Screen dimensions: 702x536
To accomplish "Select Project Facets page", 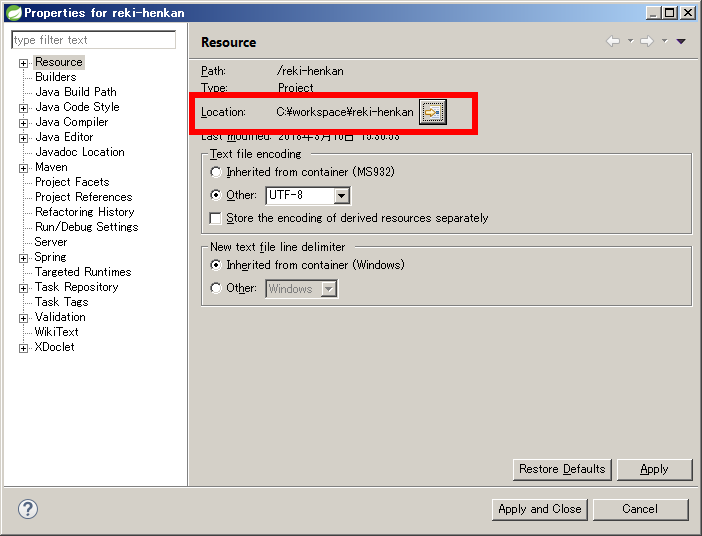I will (72, 182).
